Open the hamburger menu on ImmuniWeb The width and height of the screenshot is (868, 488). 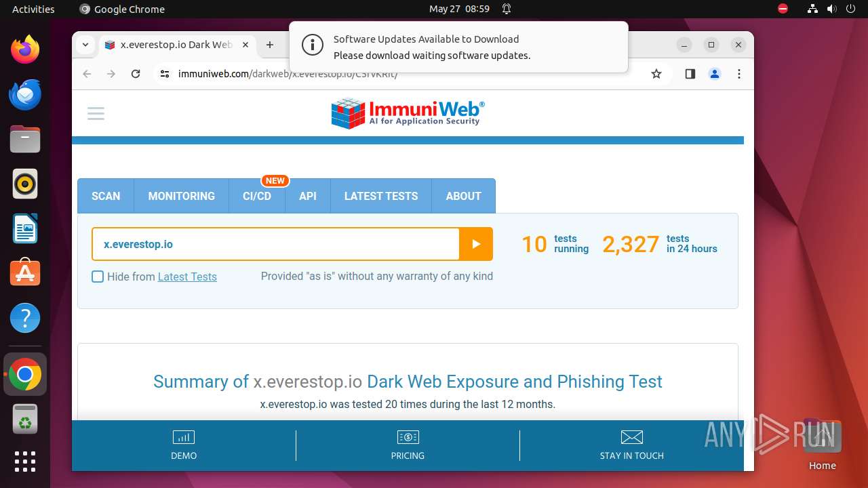[96, 113]
